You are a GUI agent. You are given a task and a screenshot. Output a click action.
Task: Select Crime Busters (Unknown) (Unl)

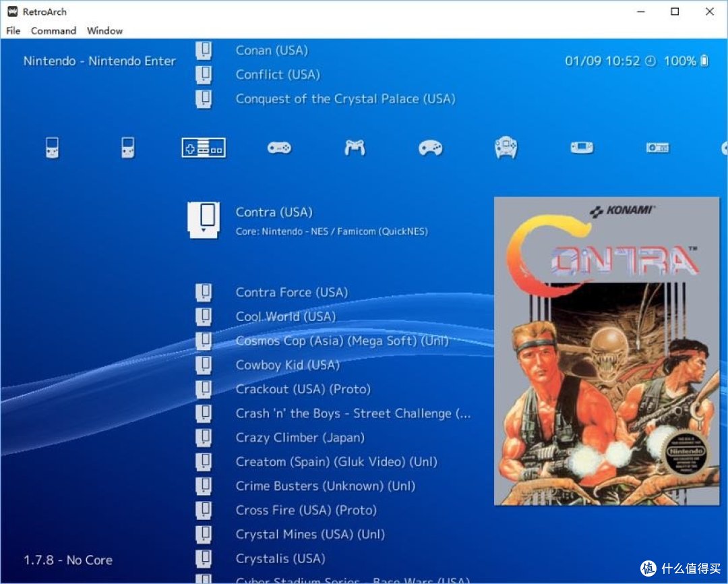click(x=326, y=486)
